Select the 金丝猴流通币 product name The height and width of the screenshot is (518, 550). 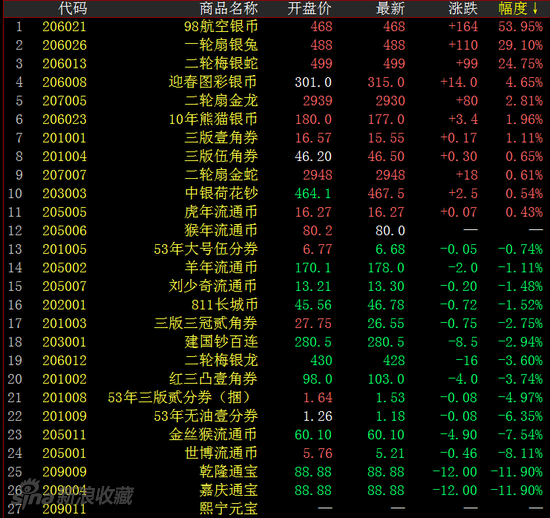[213, 435]
